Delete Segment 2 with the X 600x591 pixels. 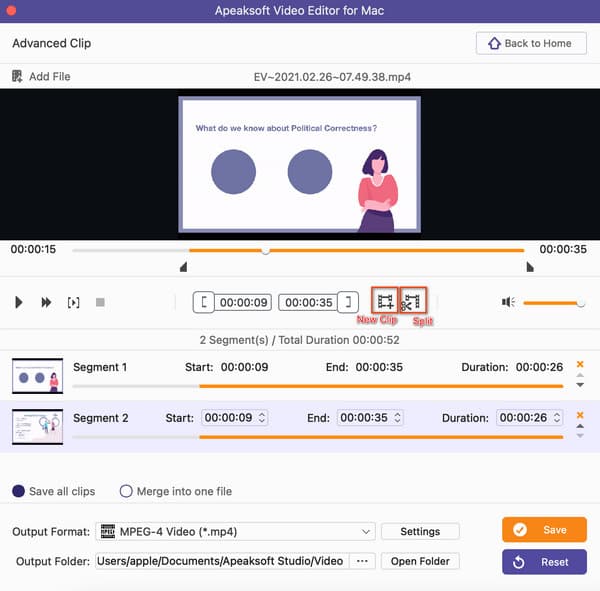pos(580,415)
